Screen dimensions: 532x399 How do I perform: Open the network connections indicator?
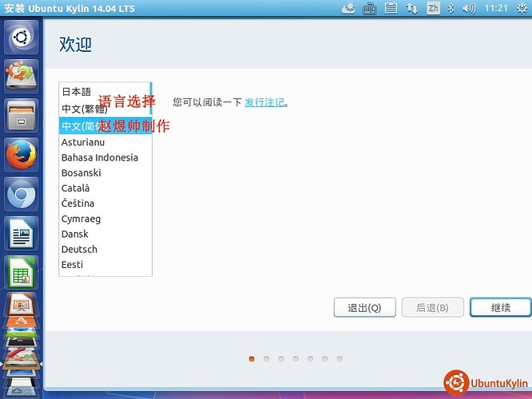(x=412, y=9)
